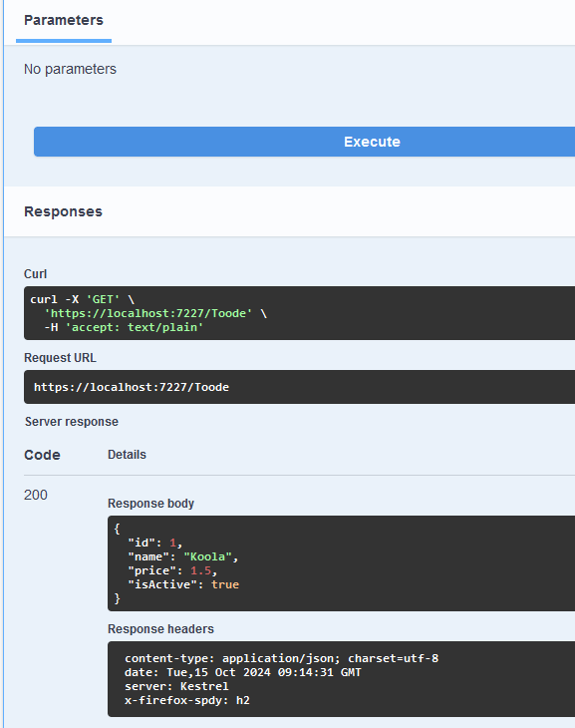Click the "name": "Koola" line
575x728 pixels.
(x=182, y=556)
